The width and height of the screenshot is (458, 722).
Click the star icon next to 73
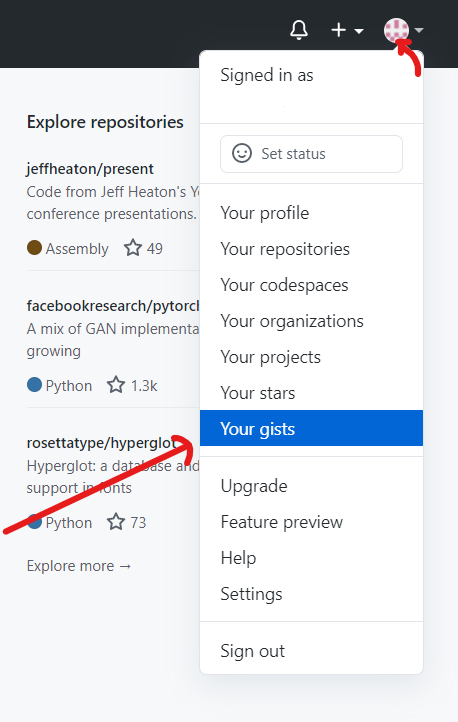coord(116,522)
